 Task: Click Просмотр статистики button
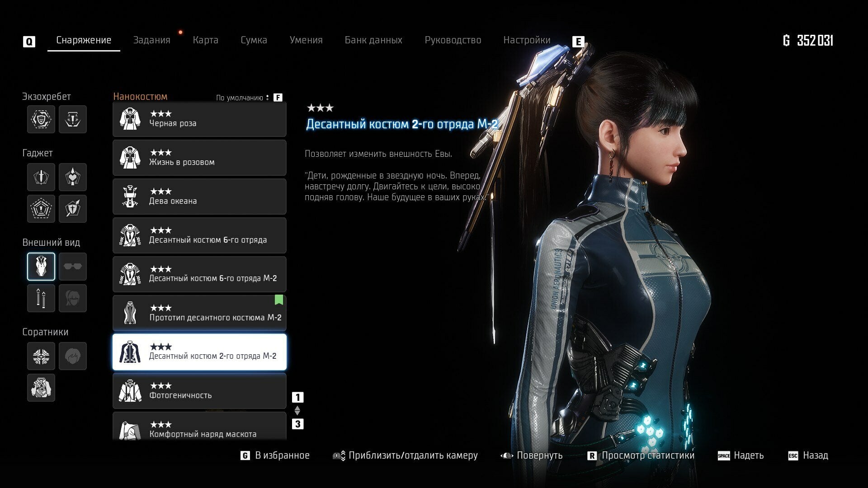click(648, 455)
